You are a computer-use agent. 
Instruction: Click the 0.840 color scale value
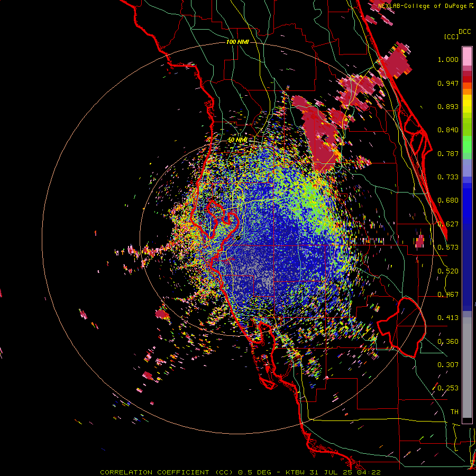click(448, 130)
